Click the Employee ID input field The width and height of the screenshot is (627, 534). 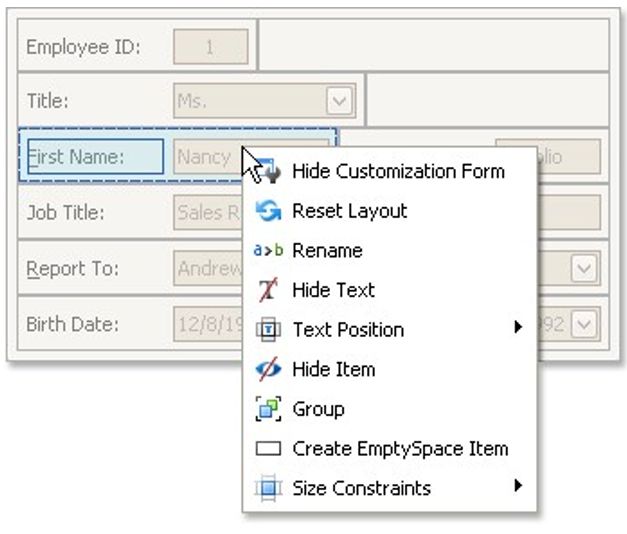coord(210,46)
